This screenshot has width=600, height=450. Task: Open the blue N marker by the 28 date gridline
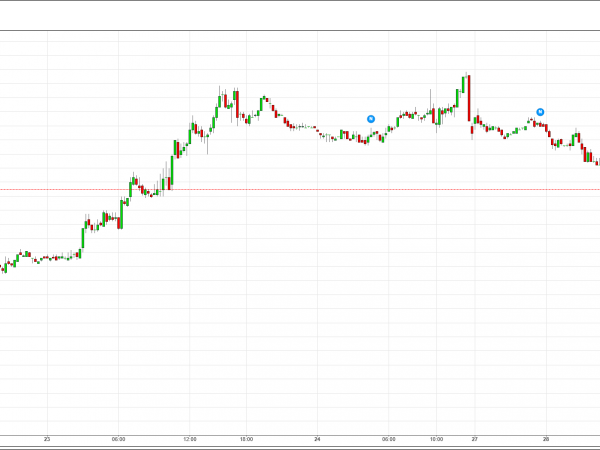[x=540, y=112]
